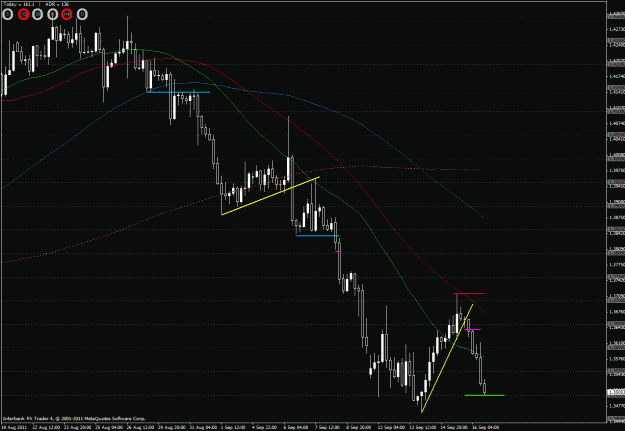The image size is (625, 431).
Task: Click the '4 Sep 22:00' time axis label
Action: [266, 427]
